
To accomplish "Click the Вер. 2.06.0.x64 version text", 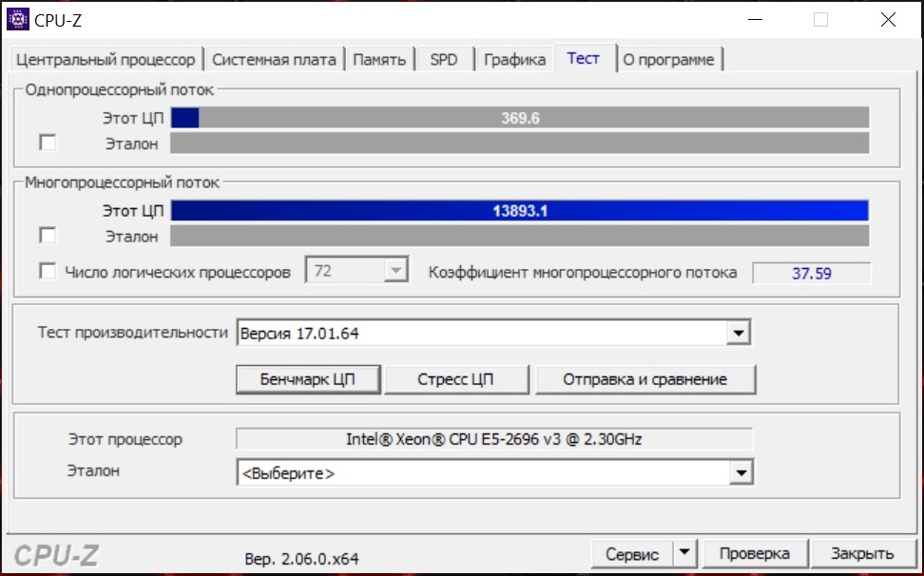I will tap(301, 559).
